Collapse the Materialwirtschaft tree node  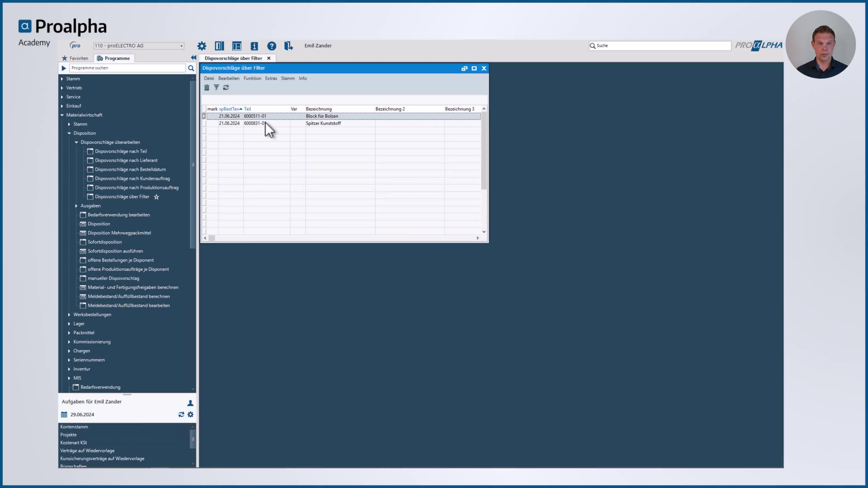(62, 115)
